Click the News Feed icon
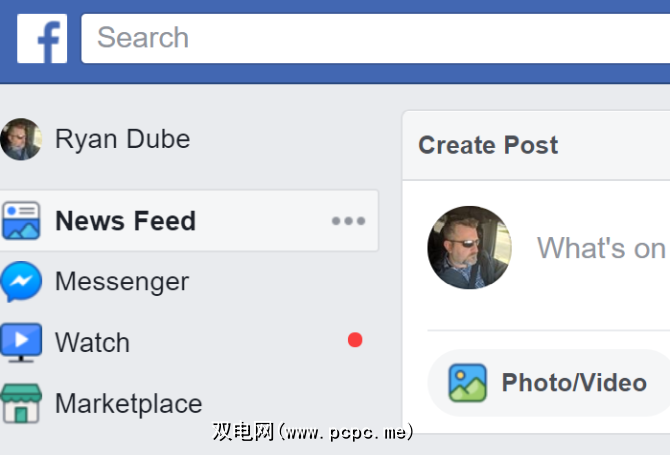The width and height of the screenshot is (670, 455). point(21,221)
